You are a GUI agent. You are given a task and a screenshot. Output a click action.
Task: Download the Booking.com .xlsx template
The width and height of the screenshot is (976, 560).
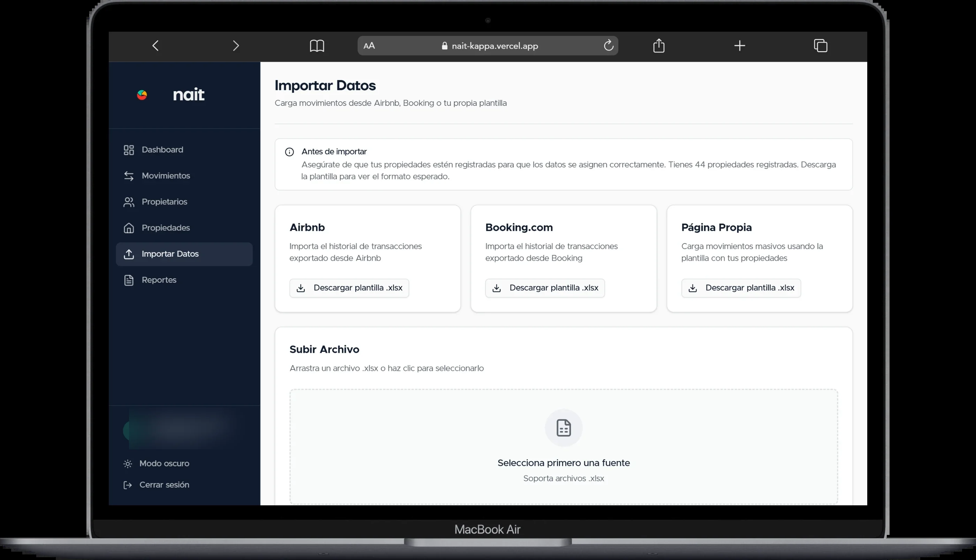[544, 288]
